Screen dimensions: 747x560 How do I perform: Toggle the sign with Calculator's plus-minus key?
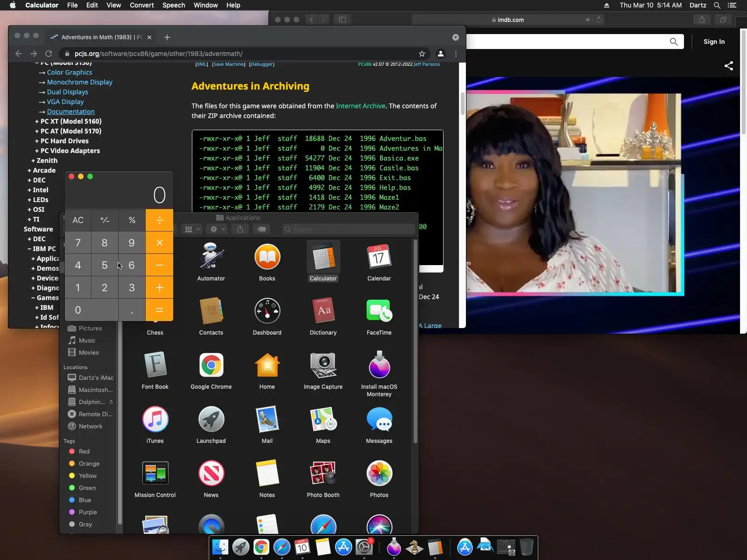point(105,220)
